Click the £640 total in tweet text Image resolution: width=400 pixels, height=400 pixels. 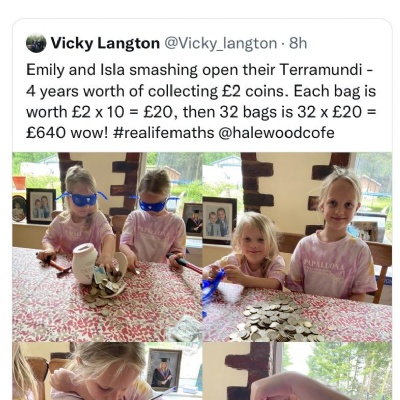coord(45,133)
